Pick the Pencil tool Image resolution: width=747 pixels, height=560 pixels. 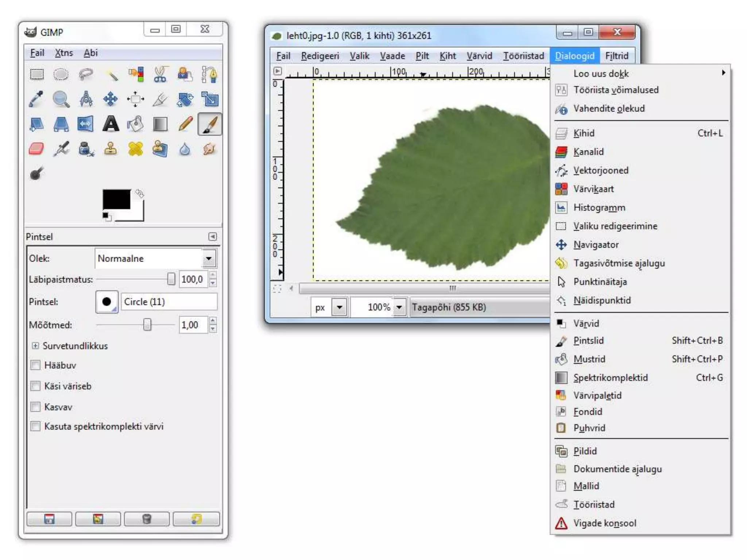coord(185,124)
